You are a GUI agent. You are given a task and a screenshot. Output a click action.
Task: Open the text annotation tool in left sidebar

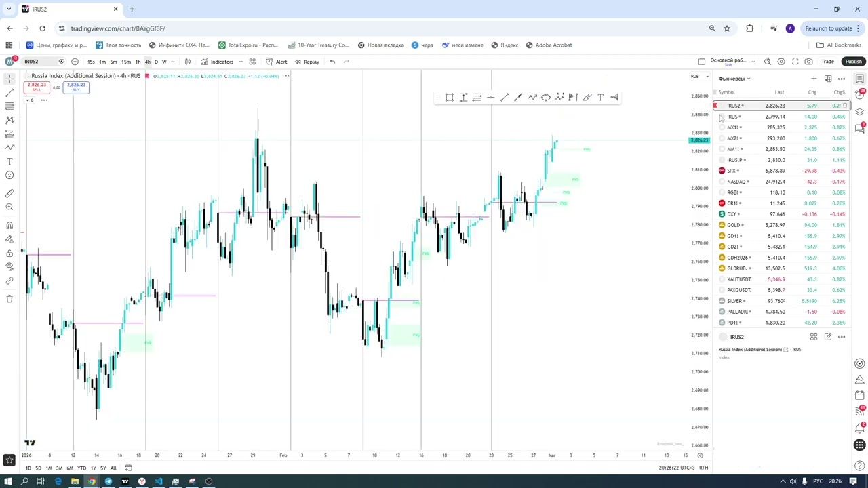pyautogui.click(x=9, y=161)
